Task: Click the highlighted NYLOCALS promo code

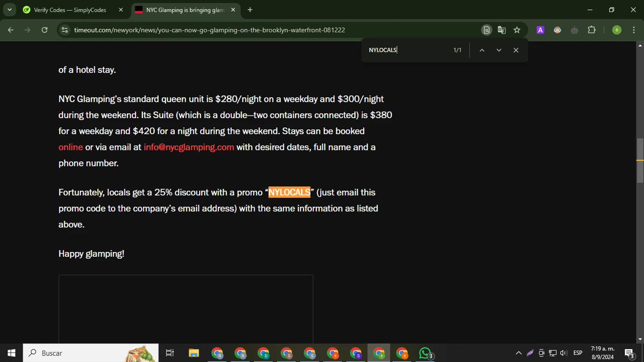Action: (x=289, y=192)
